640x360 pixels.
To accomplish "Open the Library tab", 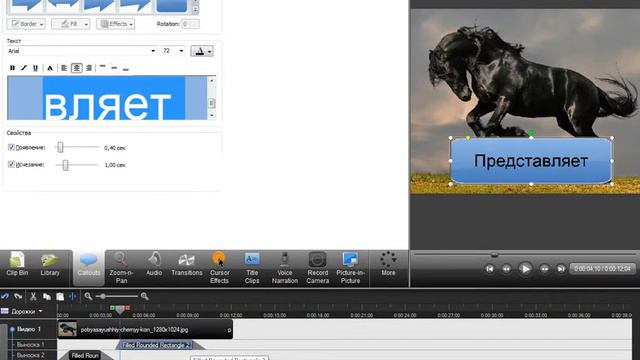I will (x=50, y=264).
